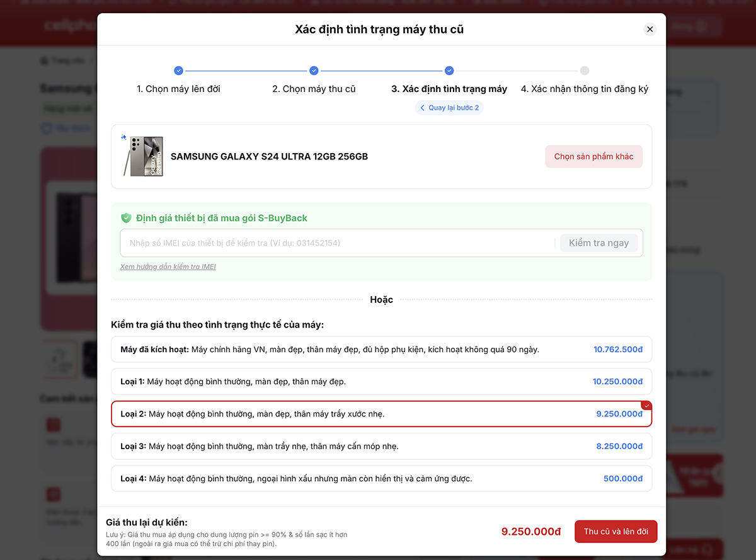Select the Loại 3 condition option
756x560 pixels.
tap(381, 446)
